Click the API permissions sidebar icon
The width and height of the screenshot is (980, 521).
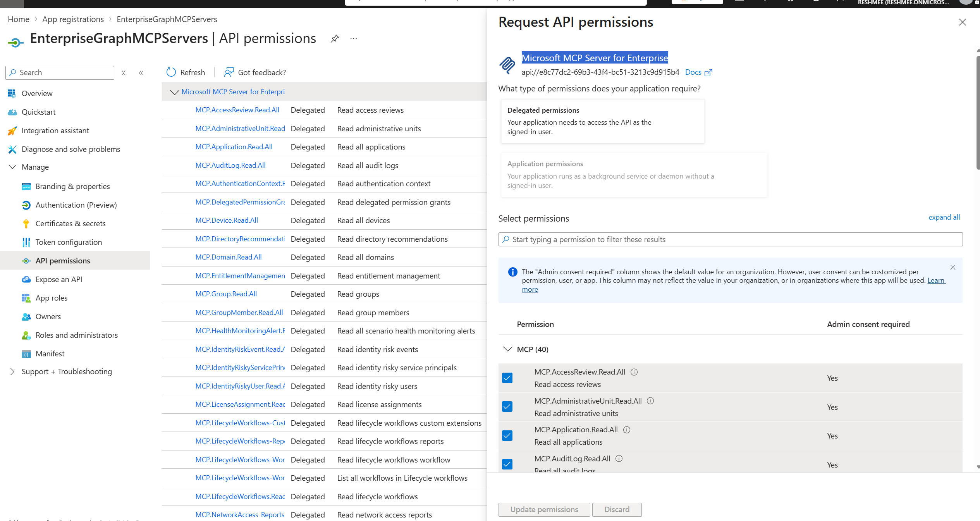(x=26, y=261)
